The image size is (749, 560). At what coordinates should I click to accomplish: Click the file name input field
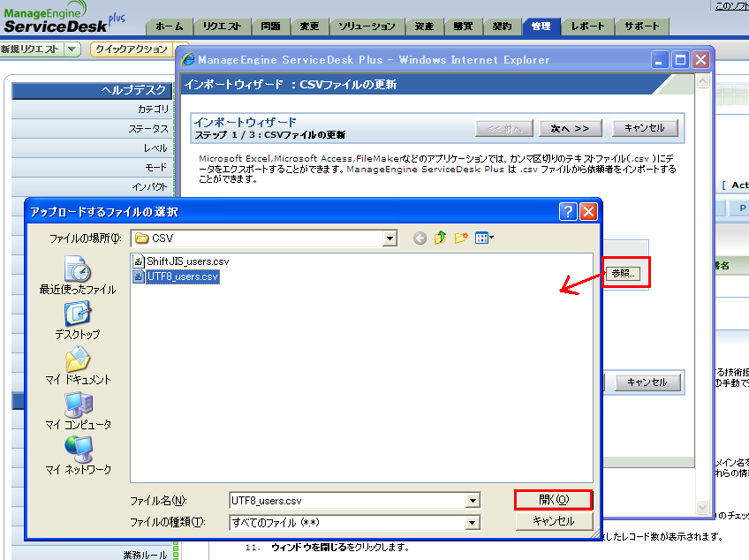tap(348, 501)
